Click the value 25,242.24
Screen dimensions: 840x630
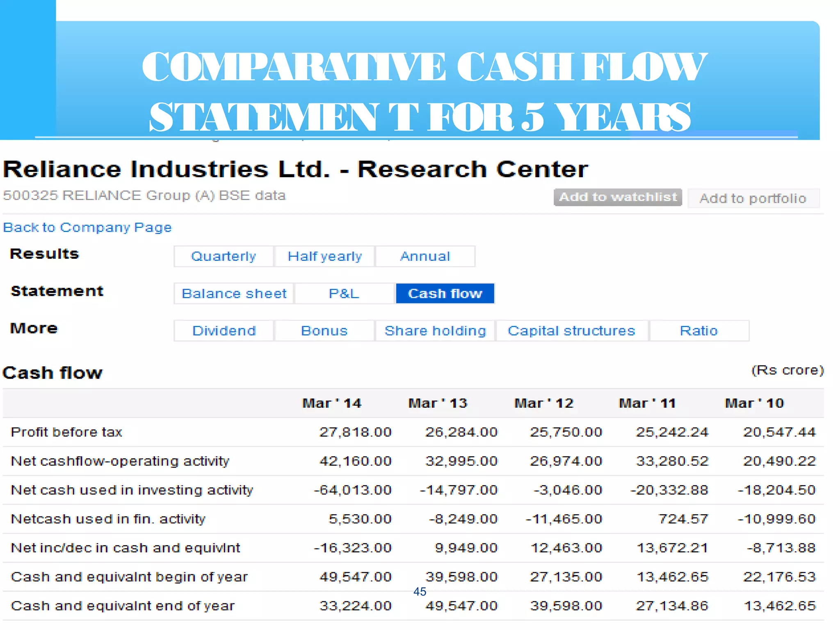click(x=672, y=432)
